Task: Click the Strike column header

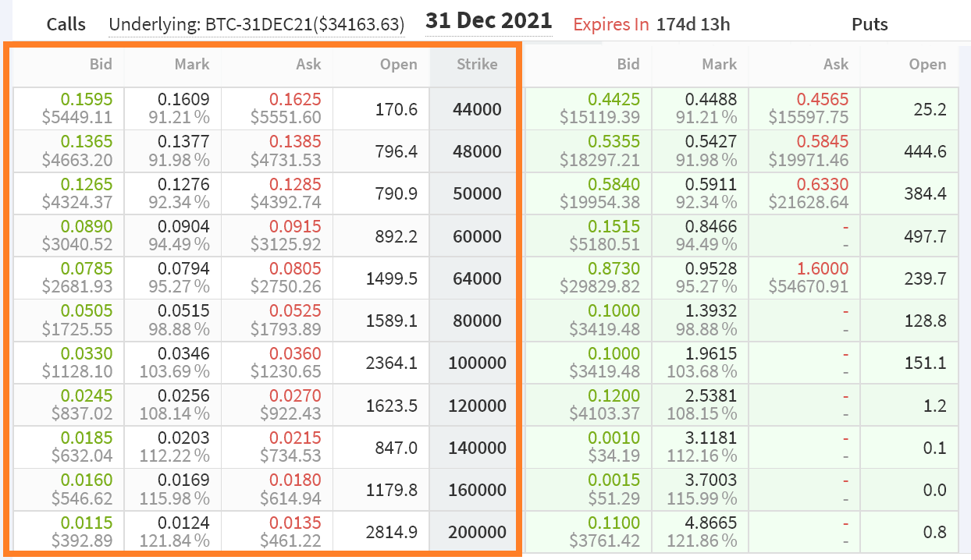Action: pyautogui.click(x=476, y=65)
